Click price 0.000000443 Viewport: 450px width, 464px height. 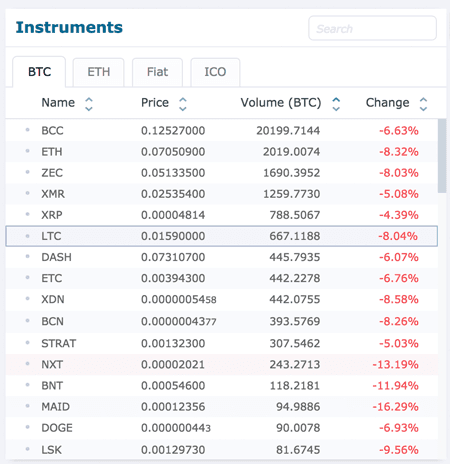(176, 428)
